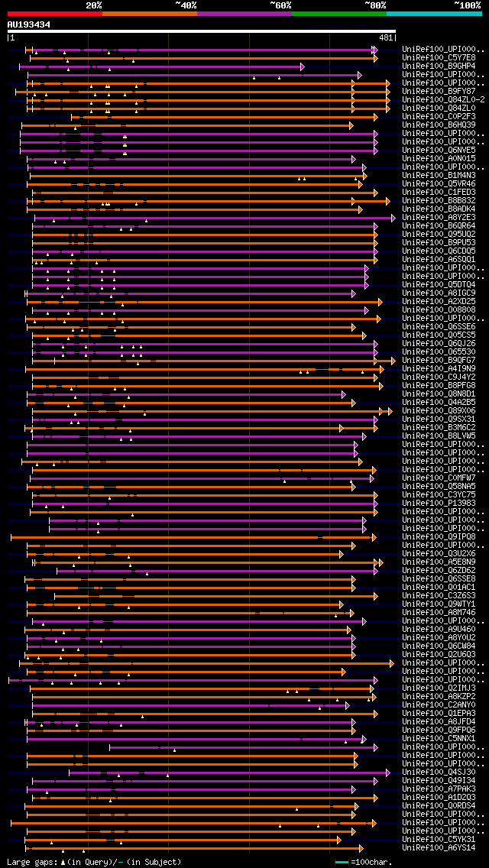Select hit label UniRef100_Q6NVE5
This screenshot has width=489, height=868.
coord(439,150)
